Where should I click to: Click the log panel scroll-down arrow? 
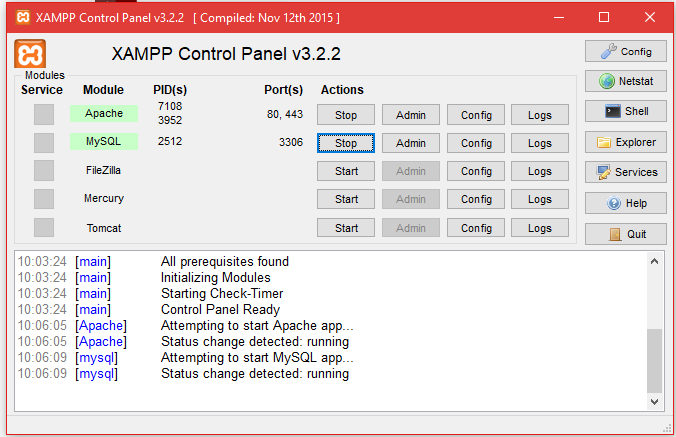[655, 400]
